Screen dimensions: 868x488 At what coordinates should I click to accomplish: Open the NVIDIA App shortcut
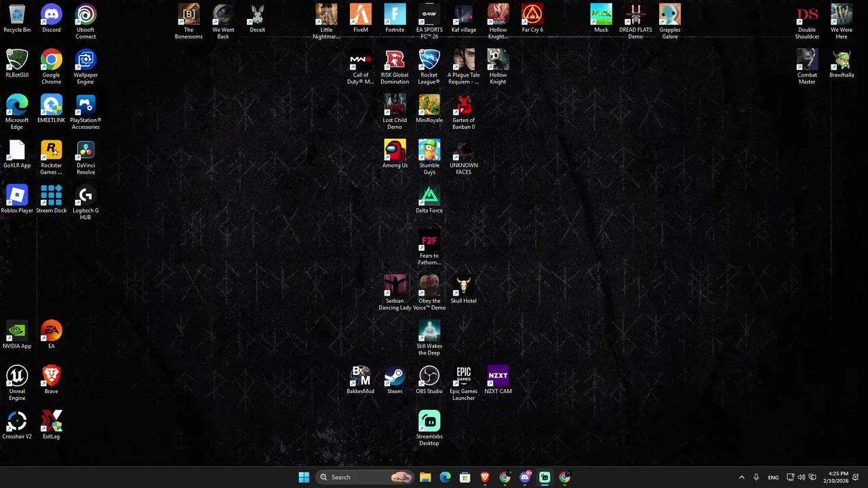coord(17,335)
